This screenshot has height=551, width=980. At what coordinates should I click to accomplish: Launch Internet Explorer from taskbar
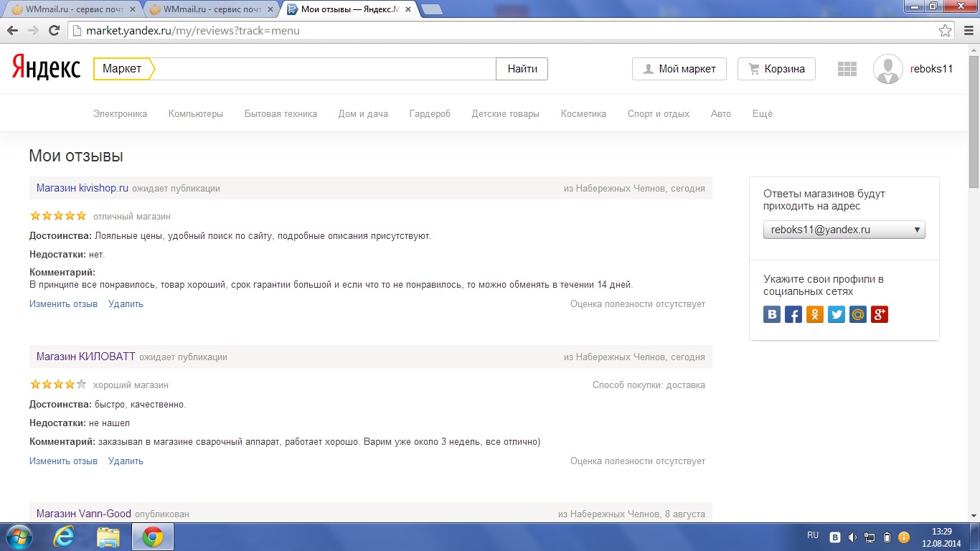pyautogui.click(x=64, y=537)
